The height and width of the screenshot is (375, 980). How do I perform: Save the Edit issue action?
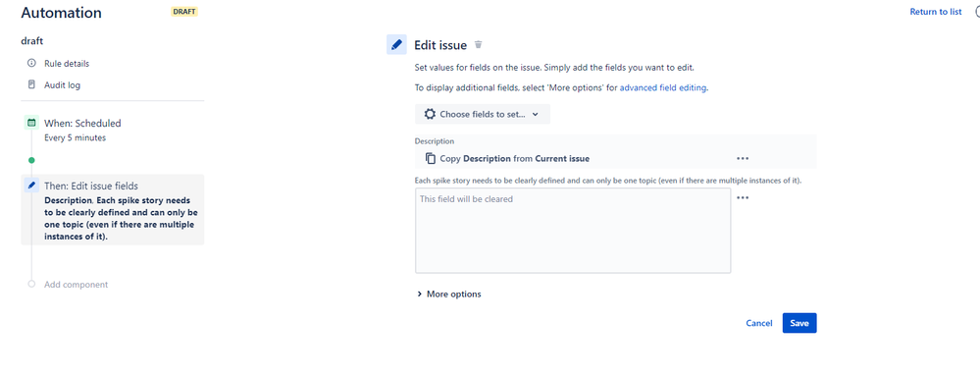(x=799, y=323)
